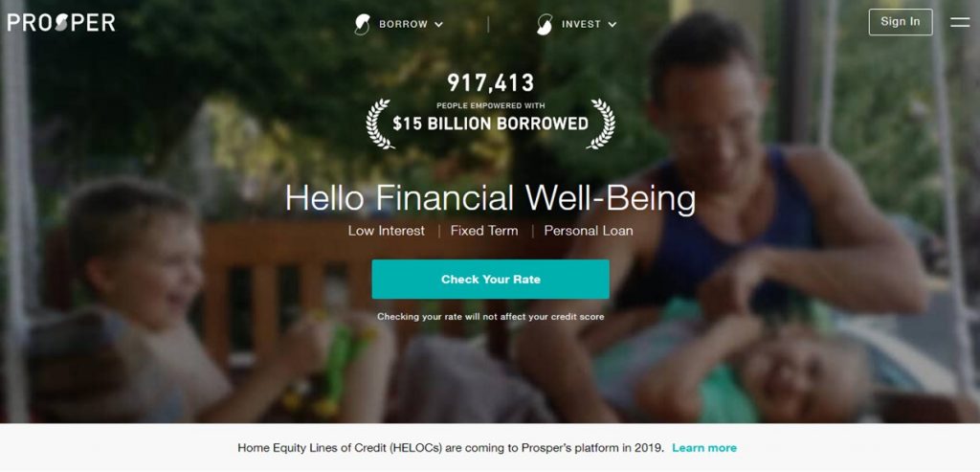Open the hamburger menu icon
The width and height of the screenshot is (980, 472).
coord(960,23)
